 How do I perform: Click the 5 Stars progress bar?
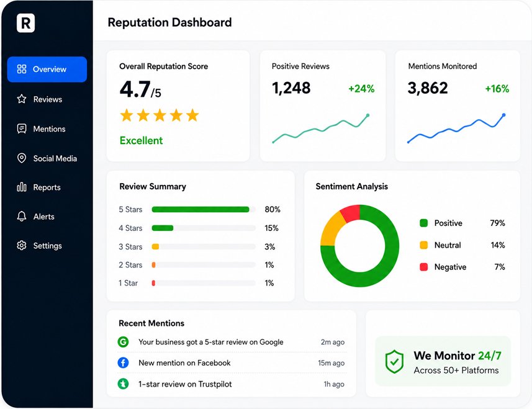[x=204, y=210]
